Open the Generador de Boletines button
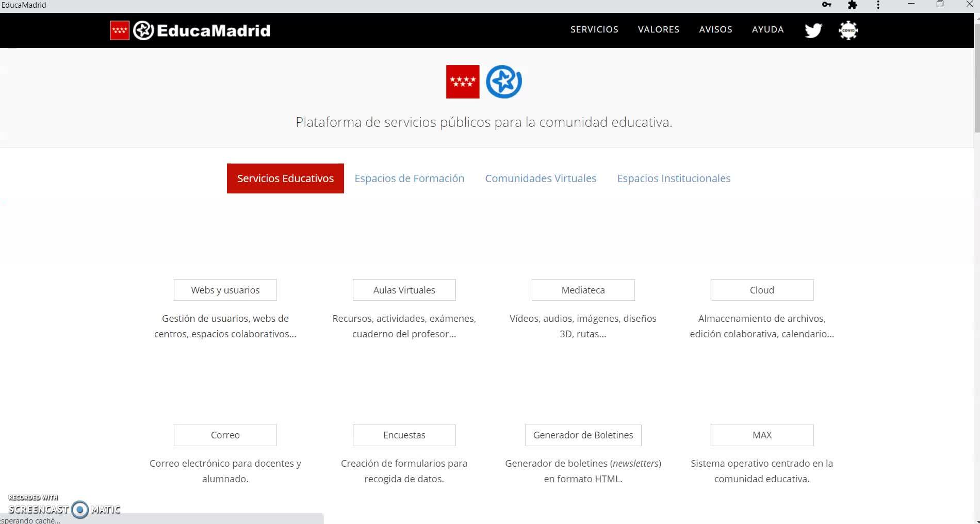The height and width of the screenshot is (524, 980). [x=583, y=435]
